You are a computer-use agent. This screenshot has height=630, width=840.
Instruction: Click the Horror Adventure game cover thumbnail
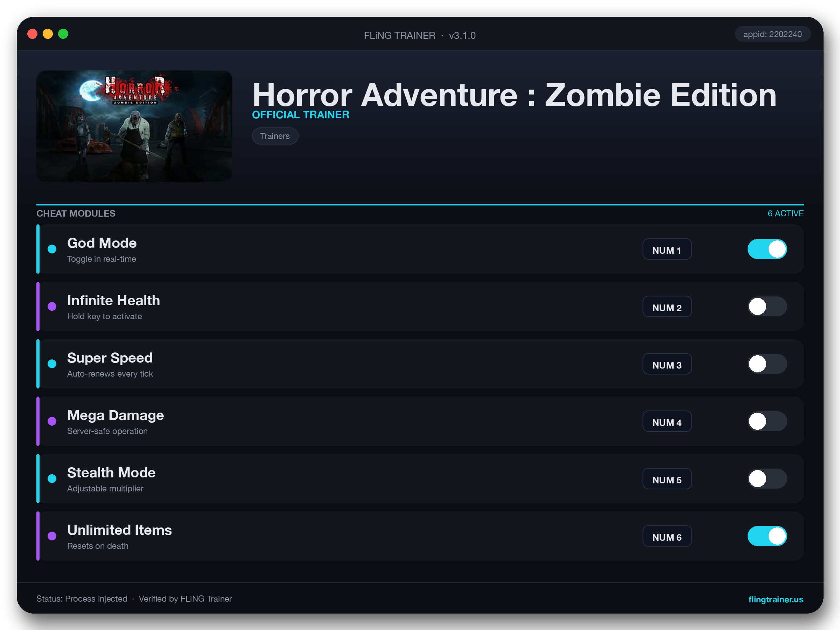coord(134,126)
